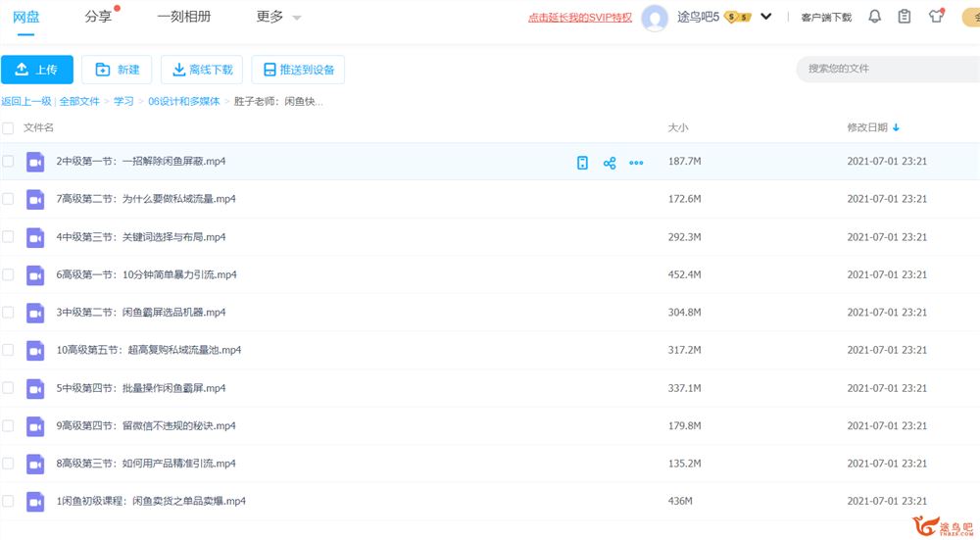Open the 一刻相册 tab

(184, 17)
